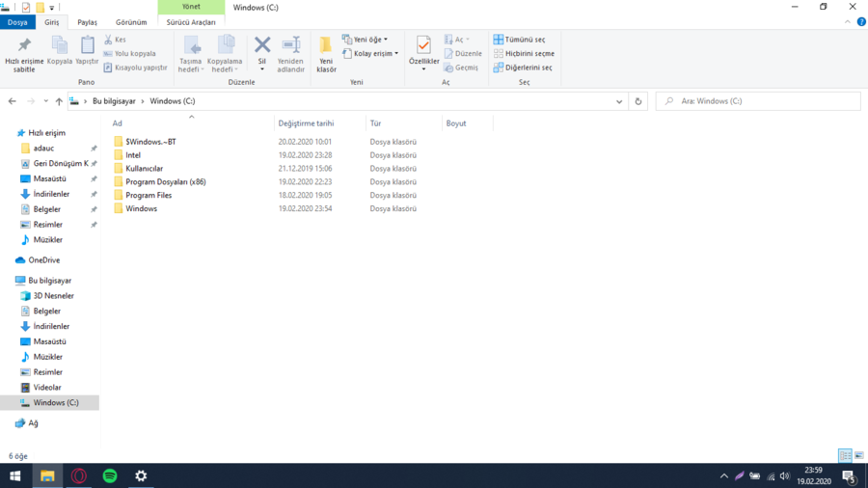Open the Görünüm ribbon tab

131,22
